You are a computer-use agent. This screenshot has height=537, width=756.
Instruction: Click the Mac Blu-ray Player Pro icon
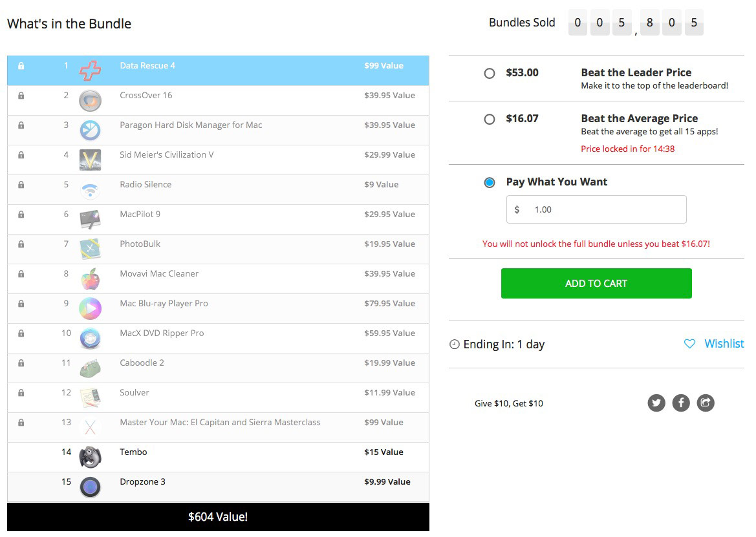(90, 309)
